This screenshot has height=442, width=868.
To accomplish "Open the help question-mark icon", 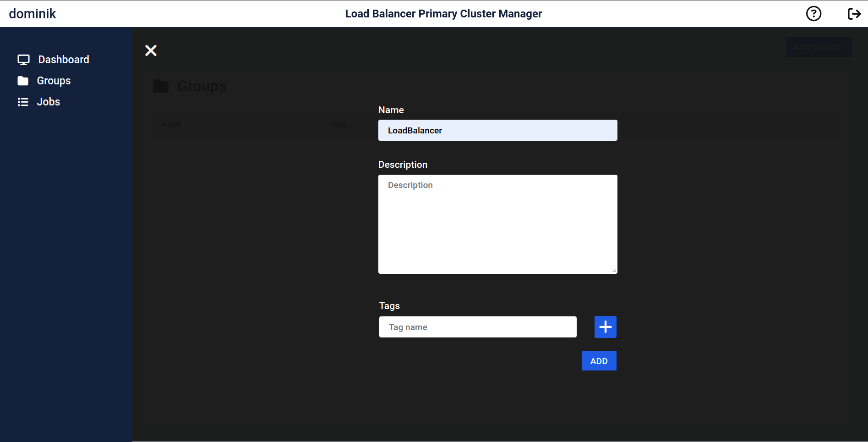I will [813, 13].
